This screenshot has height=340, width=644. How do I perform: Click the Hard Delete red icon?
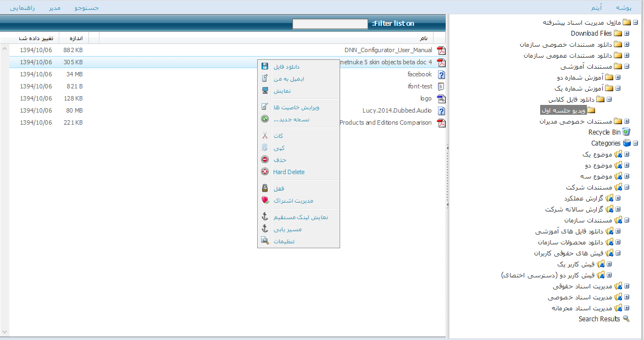265,172
